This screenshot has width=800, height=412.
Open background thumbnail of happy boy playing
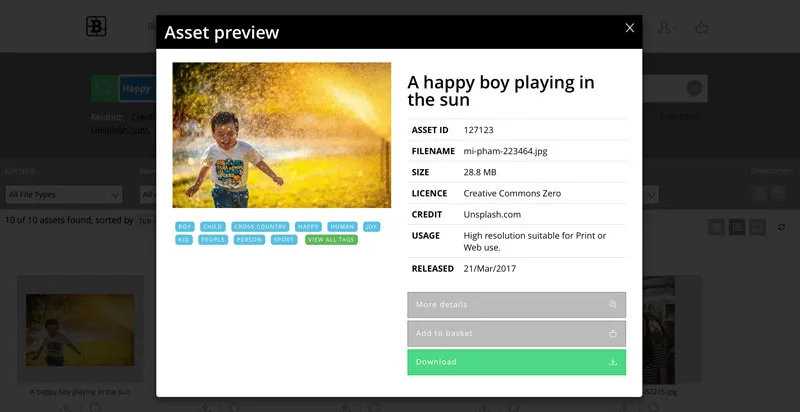coord(80,330)
